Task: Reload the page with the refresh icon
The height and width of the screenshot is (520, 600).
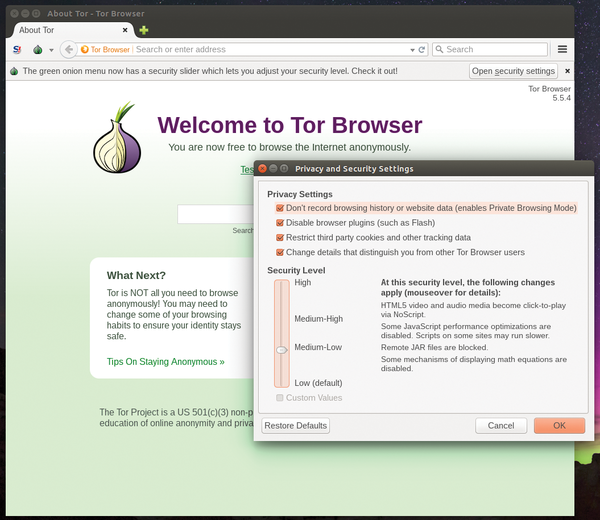Action: (422, 50)
